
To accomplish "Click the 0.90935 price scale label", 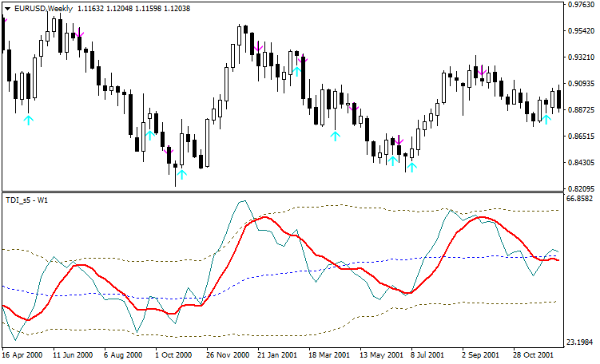I will [581, 84].
